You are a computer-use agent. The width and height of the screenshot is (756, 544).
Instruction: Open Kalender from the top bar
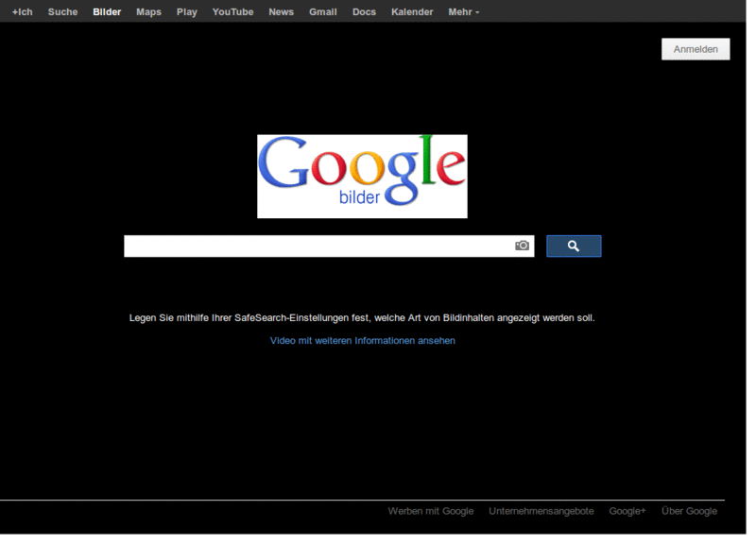(x=412, y=12)
